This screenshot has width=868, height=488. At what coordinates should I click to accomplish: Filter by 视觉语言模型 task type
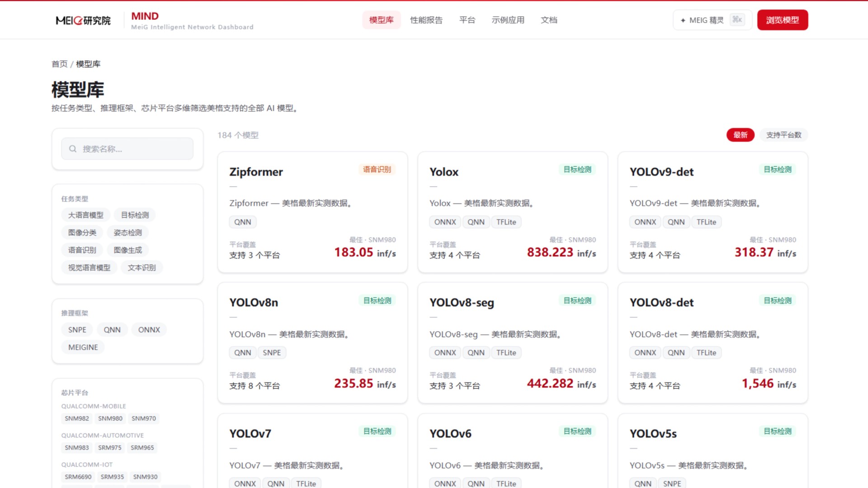tap(89, 267)
